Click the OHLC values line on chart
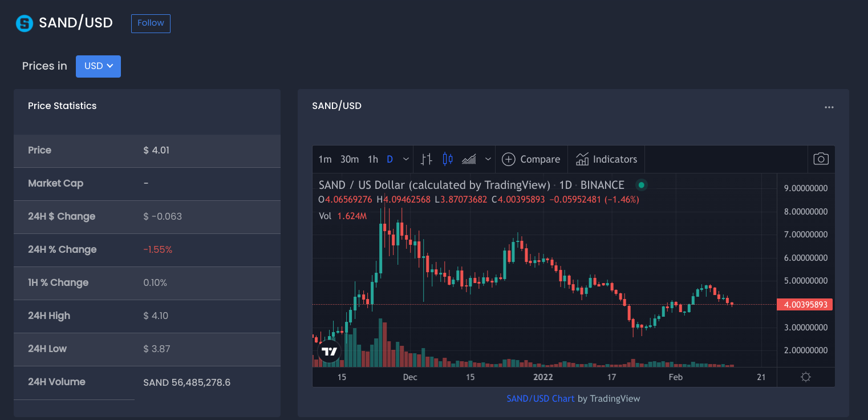Image resolution: width=868 pixels, height=420 pixels. (478, 200)
